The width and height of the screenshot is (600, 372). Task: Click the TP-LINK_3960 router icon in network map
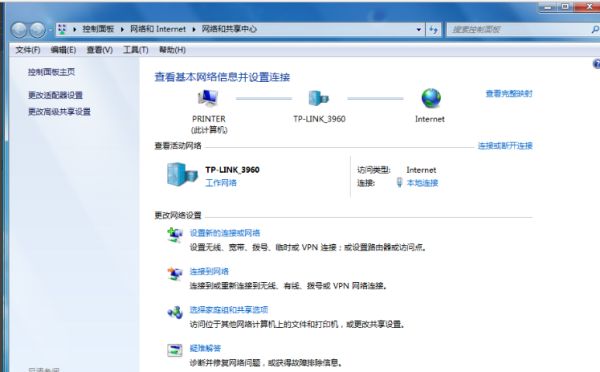point(318,98)
